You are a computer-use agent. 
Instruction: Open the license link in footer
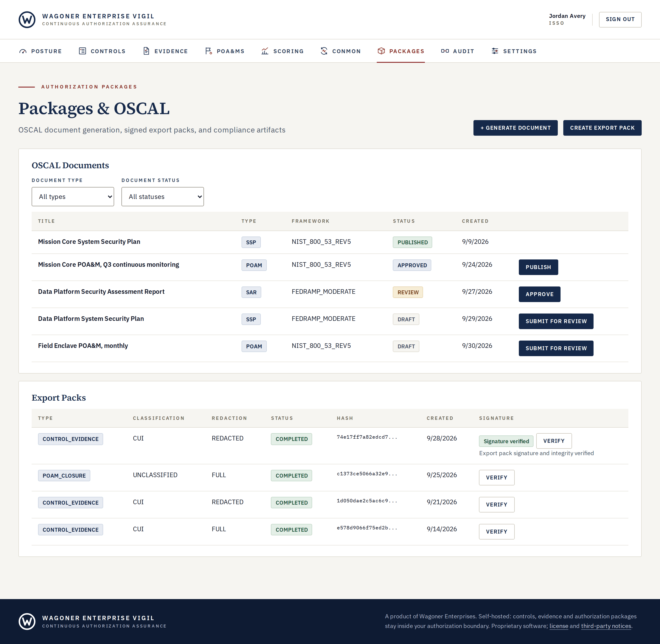pos(558,626)
